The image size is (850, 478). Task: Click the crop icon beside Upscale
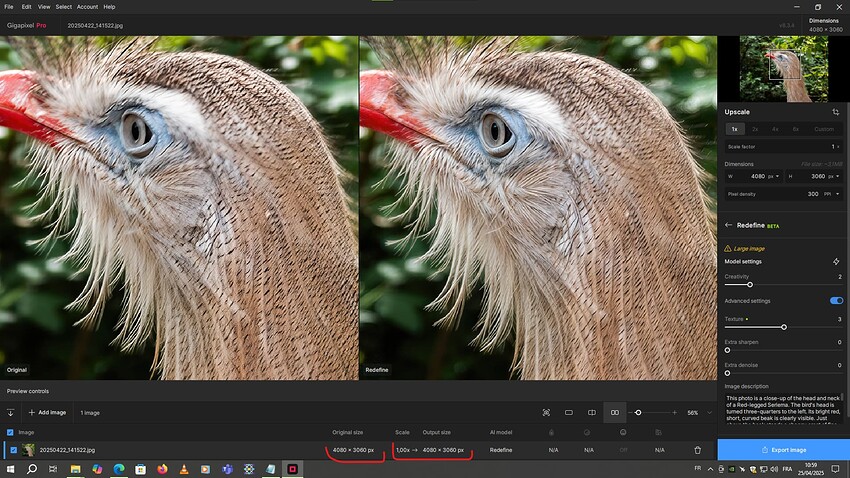pyautogui.click(x=835, y=112)
